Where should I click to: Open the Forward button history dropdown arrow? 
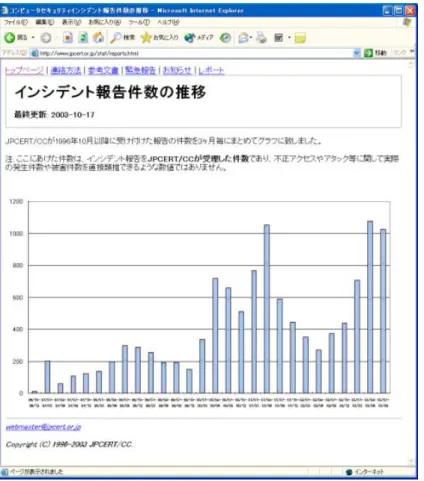[x=56, y=38]
